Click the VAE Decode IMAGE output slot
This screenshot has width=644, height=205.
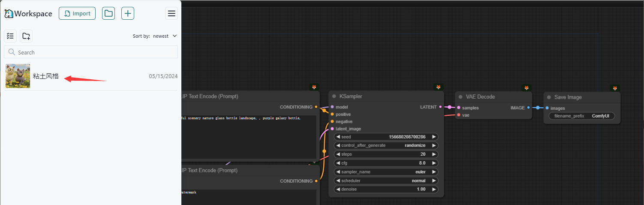coord(528,108)
